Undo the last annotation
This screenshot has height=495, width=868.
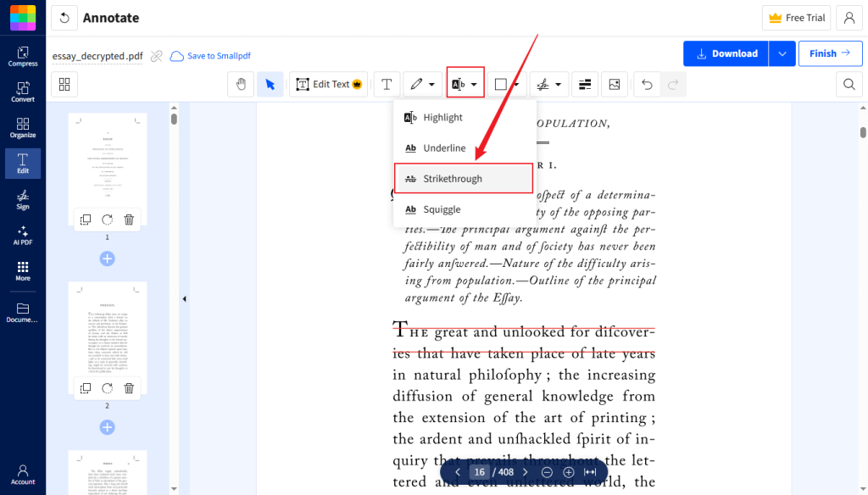[645, 84]
